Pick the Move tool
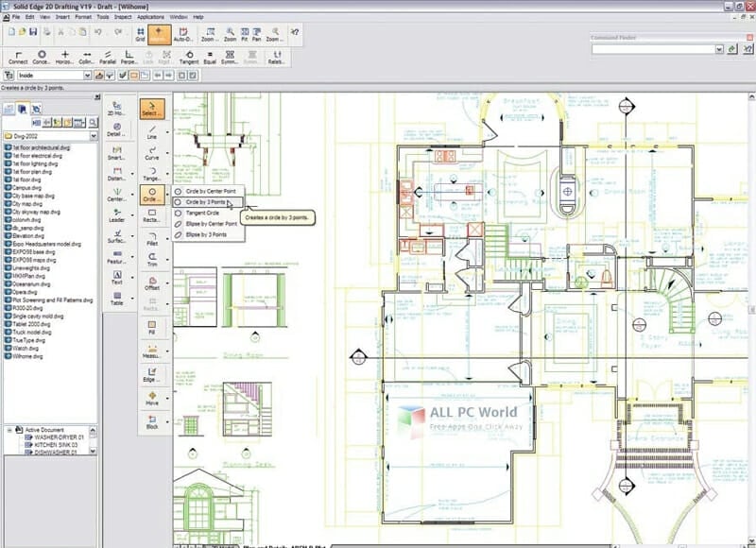This screenshot has width=756, height=548. pyautogui.click(x=152, y=398)
